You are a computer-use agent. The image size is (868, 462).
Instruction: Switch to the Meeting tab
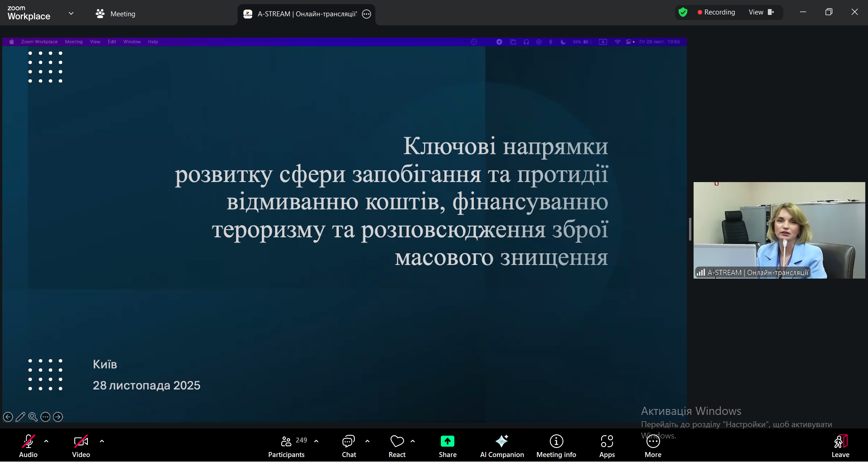116,14
